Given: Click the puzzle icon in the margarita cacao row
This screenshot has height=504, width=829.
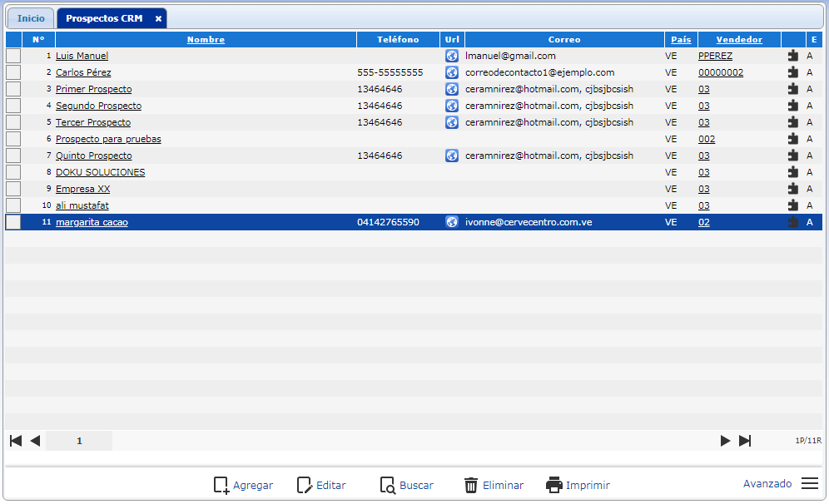Looking at the screenshot, I should (793, 222).
